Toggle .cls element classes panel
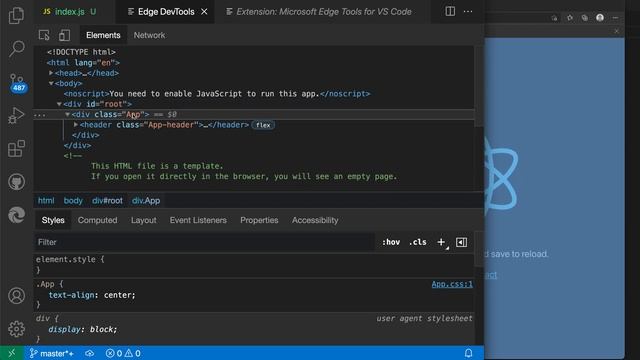The image size is (640, 360). pyautogui.click(x=418, y=242)
